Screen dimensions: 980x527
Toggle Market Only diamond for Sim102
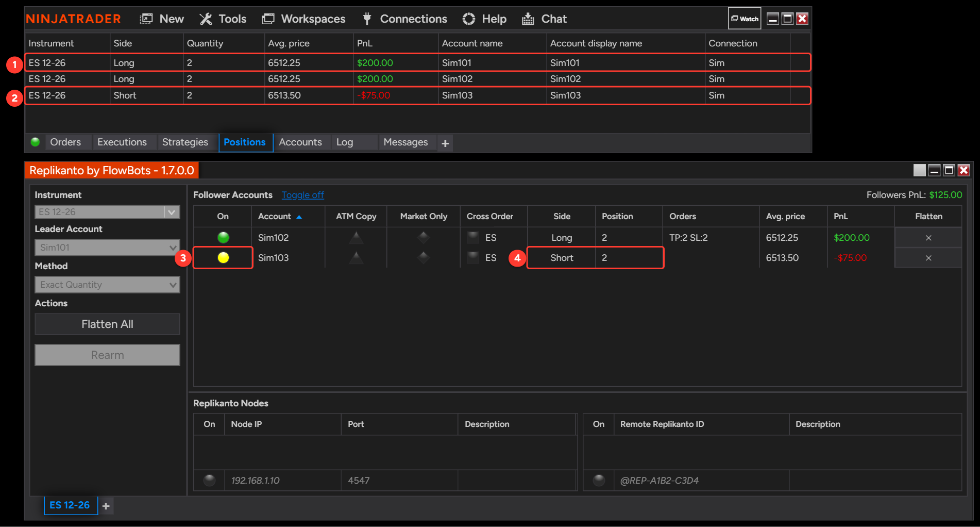click(x=424, y=238)
